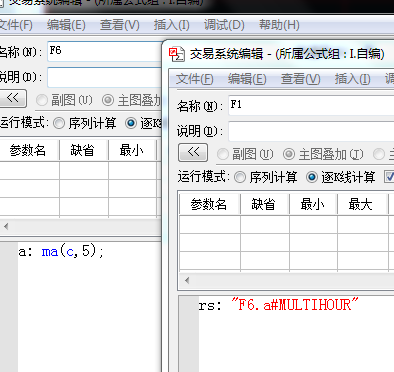Click 最小 column header in F1 window
The width and height of the screenshot is (394, 372).
tap(313, 204)
